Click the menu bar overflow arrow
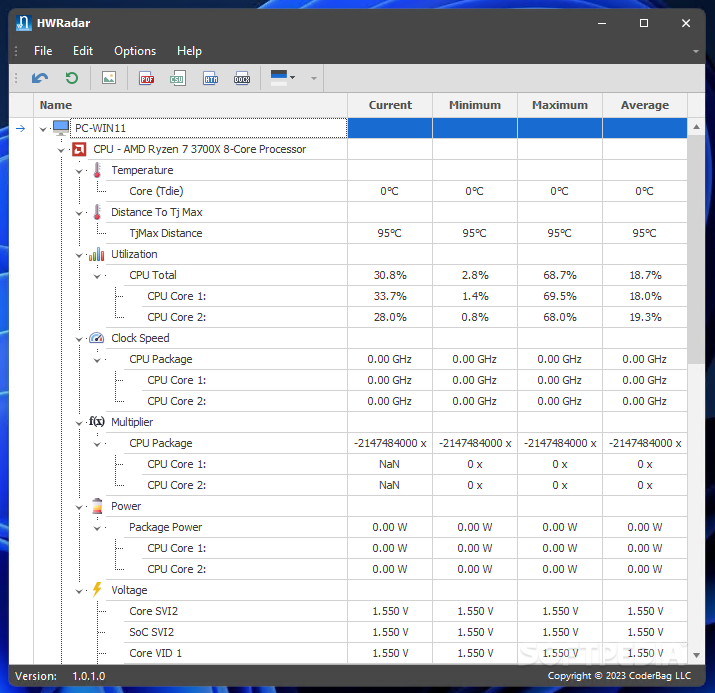715x693 pixels. (695, 51)
